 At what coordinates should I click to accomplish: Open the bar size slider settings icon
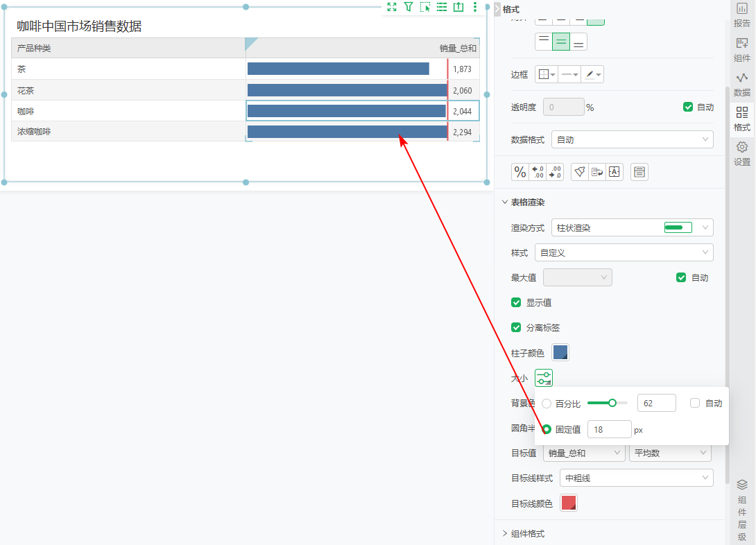coord(544,379)
